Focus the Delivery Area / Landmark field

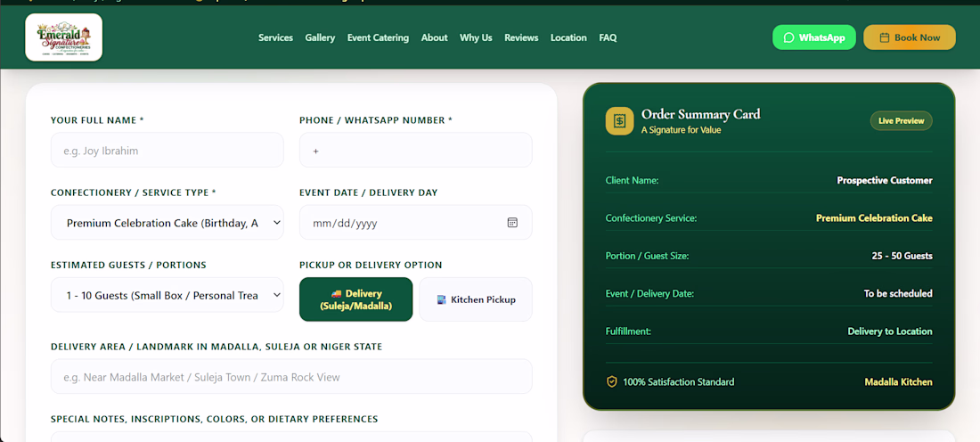pyautogui.click(x=291, y=376)
